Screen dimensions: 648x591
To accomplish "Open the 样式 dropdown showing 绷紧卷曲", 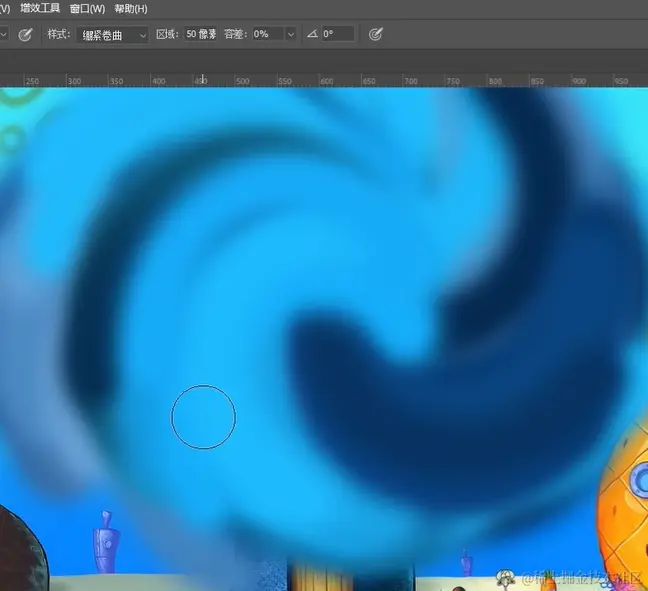I will click(x=112, y=35).
